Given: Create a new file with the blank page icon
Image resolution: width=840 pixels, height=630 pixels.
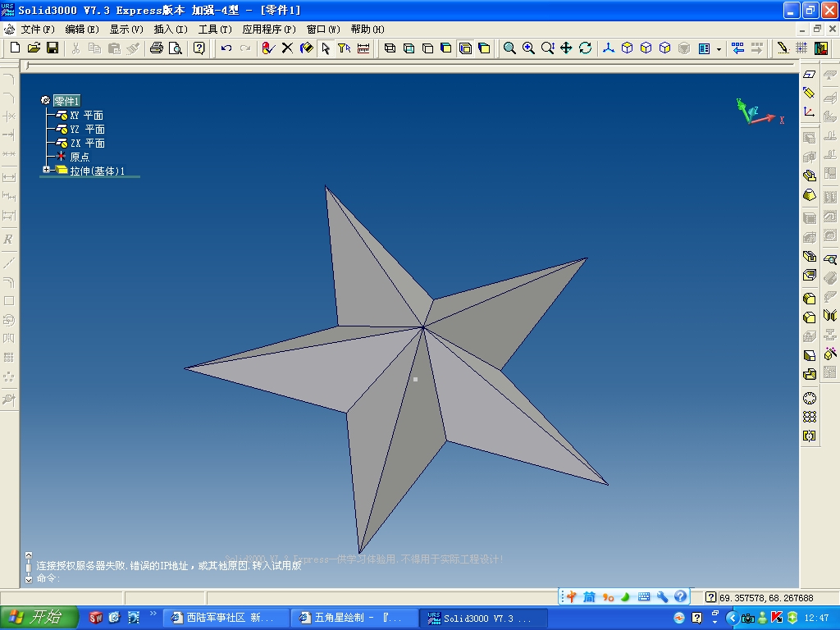Looking at the screenshot, I should (x=15, y=48).
